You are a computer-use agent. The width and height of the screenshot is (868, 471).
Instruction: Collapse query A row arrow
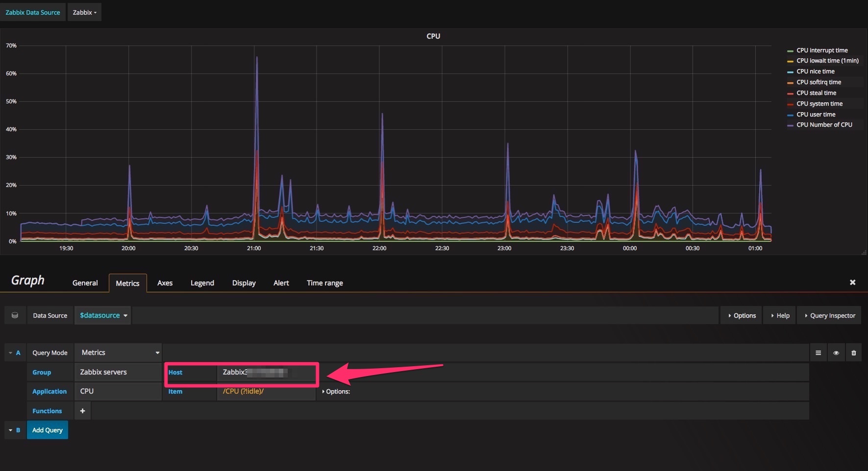[x=11, y=353]
